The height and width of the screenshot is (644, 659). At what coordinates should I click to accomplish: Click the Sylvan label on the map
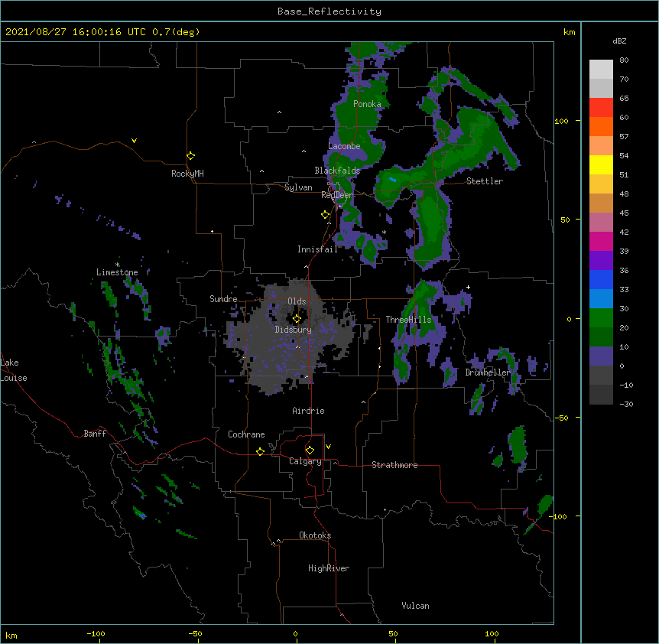click(x=298, y=187)
